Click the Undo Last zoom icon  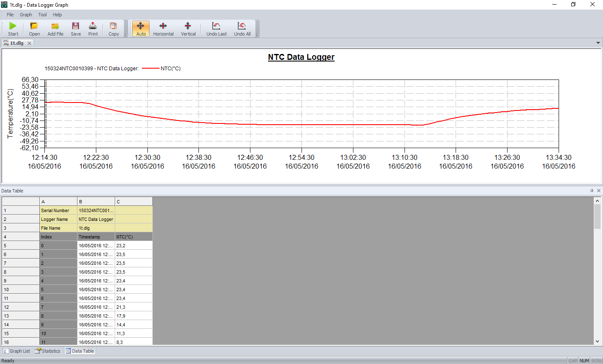216,28
